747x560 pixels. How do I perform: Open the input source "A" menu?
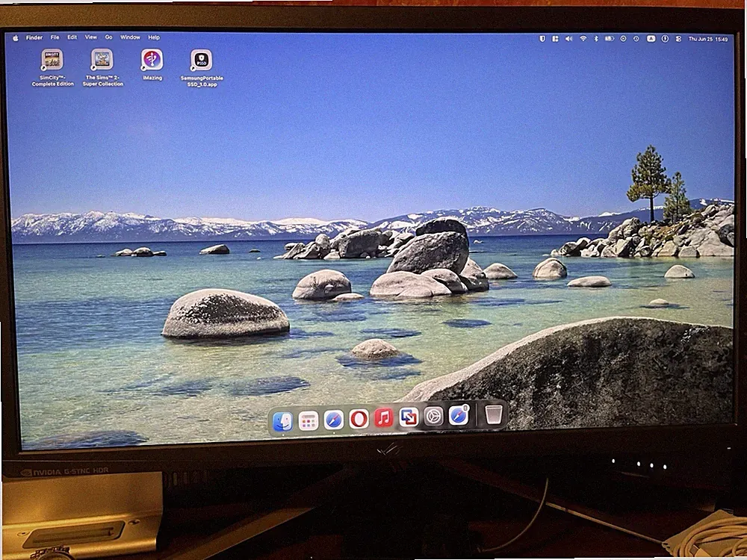point(651,39)
